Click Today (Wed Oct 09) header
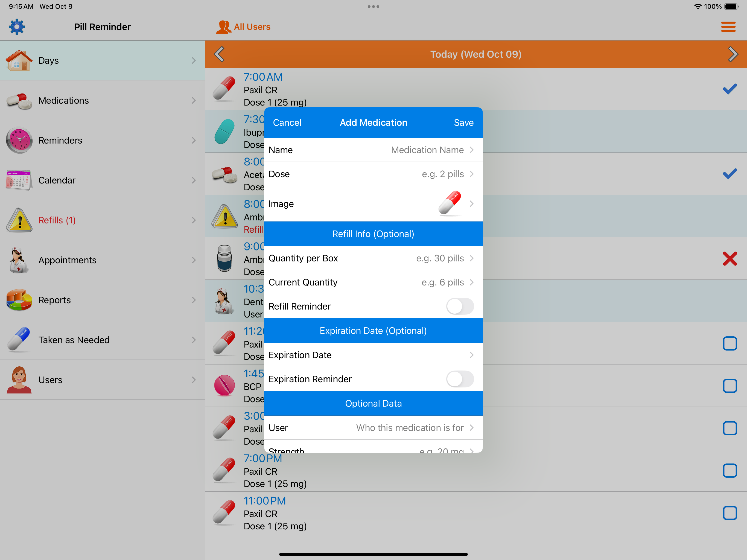The height and width of the screenshot is (560, 747). pyautogui.click(x=475, y=54)
